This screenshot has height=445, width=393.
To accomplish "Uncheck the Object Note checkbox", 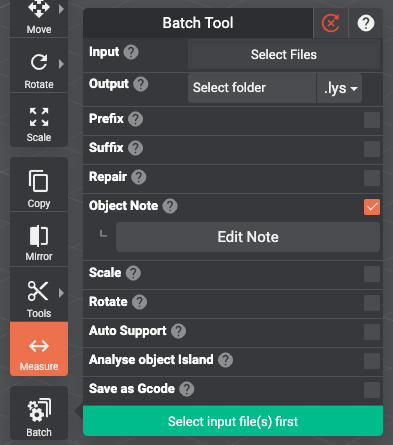I will tap(372, 207).
